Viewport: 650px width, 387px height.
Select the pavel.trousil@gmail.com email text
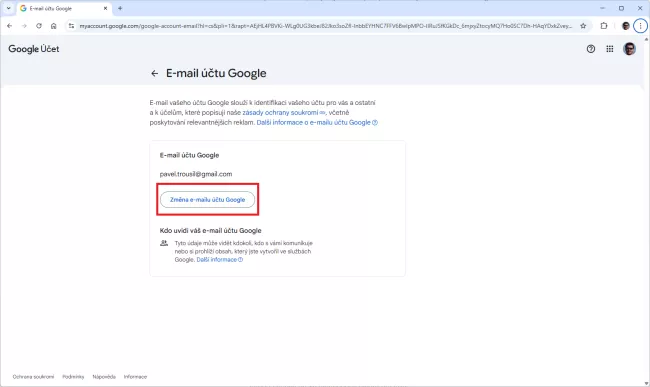coord(196,174)
